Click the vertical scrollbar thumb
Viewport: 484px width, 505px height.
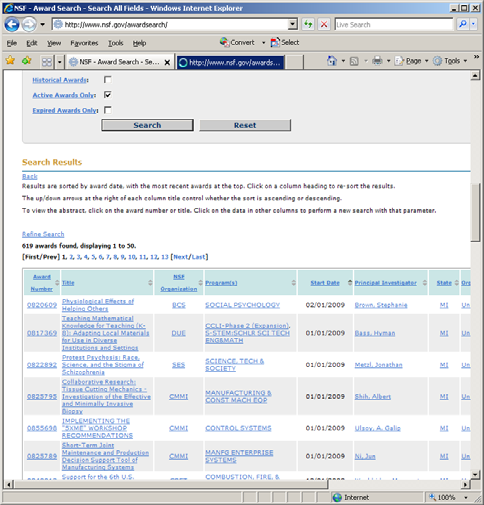tap(475, 212)
